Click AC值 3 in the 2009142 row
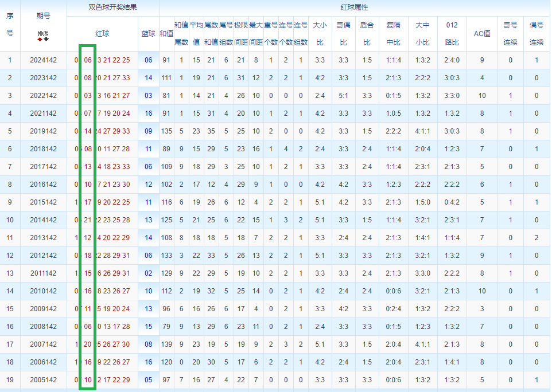The height and width of the screenshot is (392, 552). pyautogui.click(x=482, y=309)
